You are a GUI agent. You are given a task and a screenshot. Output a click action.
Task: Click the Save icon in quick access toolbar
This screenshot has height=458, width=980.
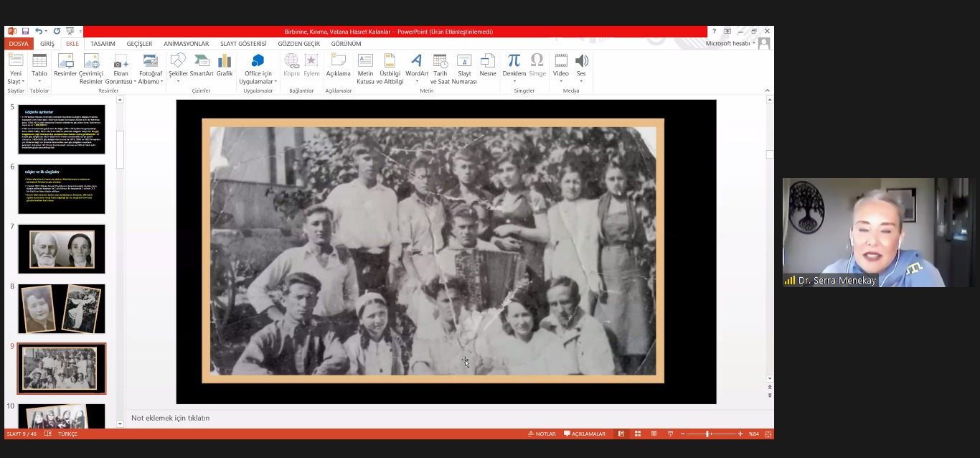25,32
